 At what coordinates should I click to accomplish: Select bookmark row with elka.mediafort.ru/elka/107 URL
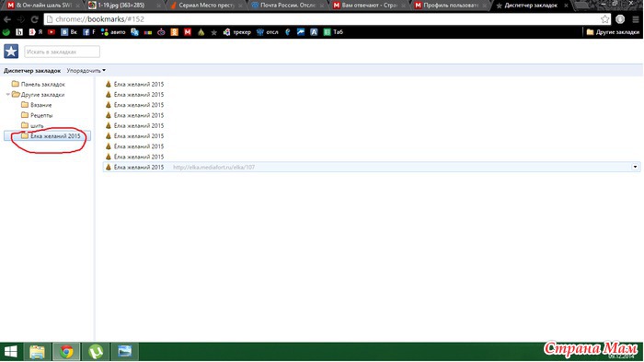[372, 167]
